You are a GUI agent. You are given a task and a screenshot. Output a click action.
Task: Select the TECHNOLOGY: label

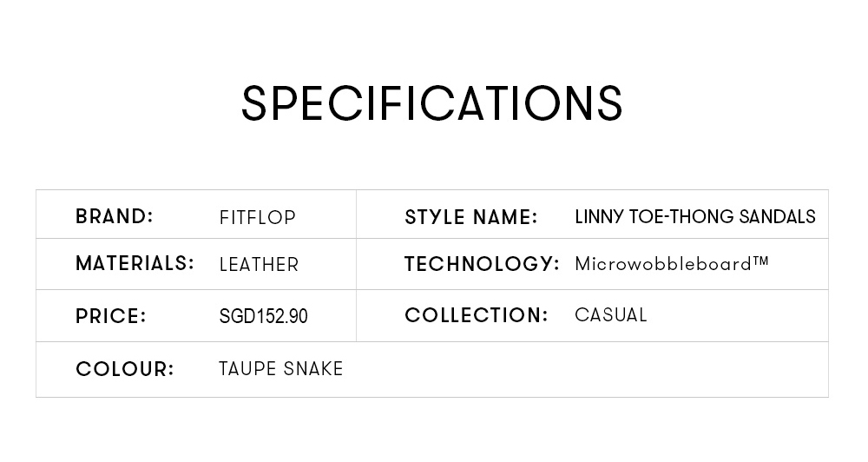(482, 264)
